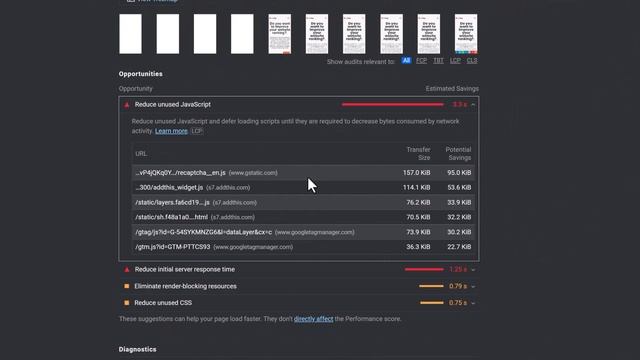The image size is (640, 360).
Task: Click the 157.0 KiB transfer size cell
Action: [416, 173]
